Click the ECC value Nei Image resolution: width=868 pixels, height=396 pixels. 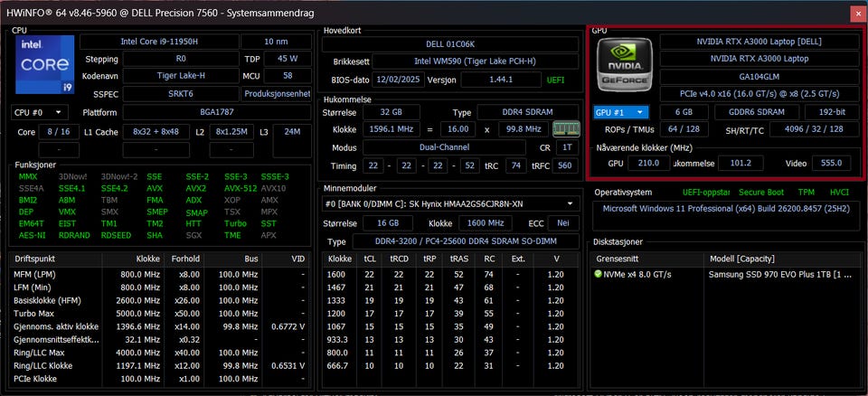(563, 223)
